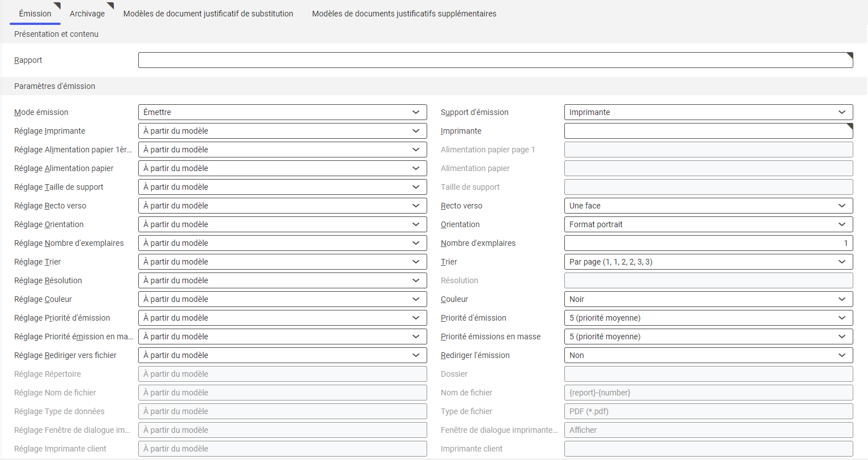Open the Priorité émissions en masse dropdown

click(x=709, y=337)
